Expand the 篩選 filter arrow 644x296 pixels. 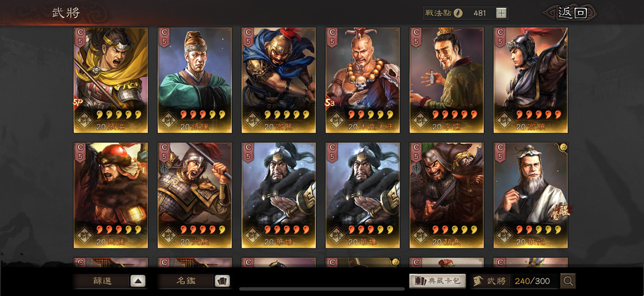coord(138,281)
